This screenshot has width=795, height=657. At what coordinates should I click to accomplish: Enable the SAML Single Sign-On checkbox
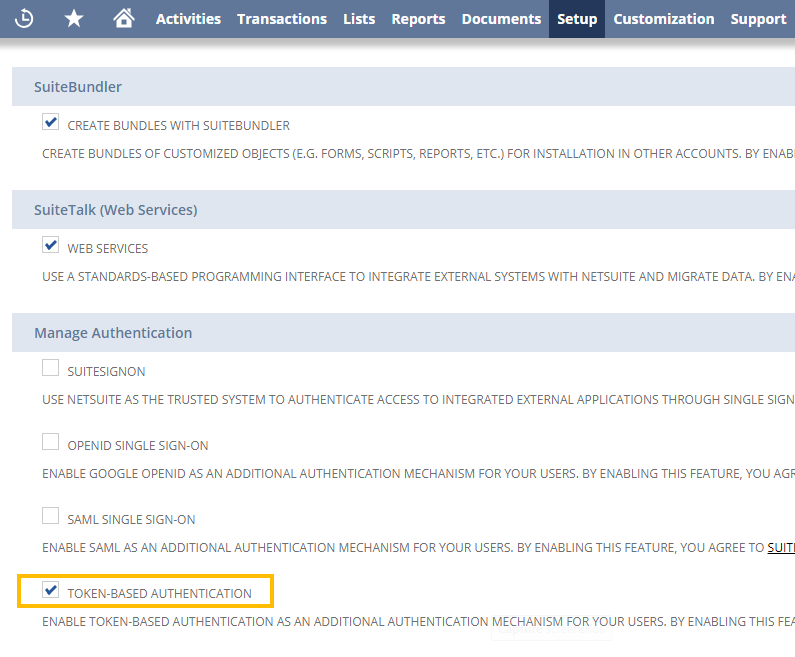(x=51, y=517)
